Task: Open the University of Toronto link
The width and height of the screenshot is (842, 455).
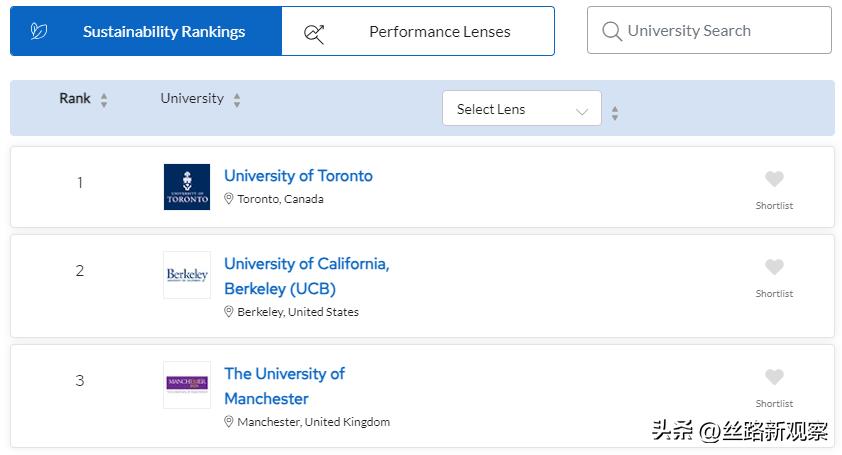Action: 298,176
